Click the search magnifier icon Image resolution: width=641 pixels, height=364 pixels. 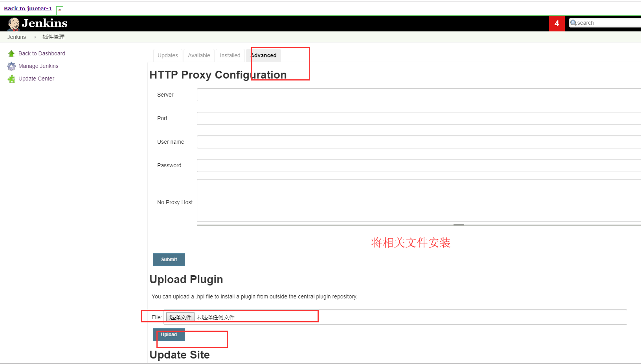tap(573, 22)
